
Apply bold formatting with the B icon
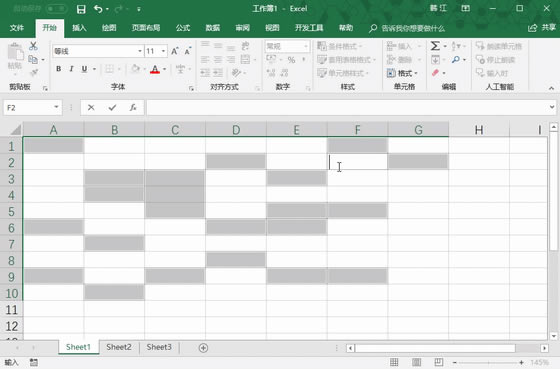tap(59, 69)
